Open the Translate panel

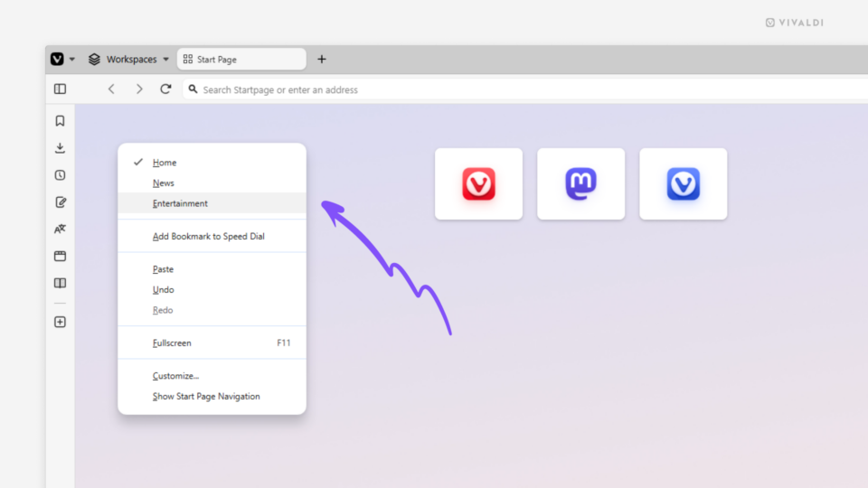tap(61, 229)
